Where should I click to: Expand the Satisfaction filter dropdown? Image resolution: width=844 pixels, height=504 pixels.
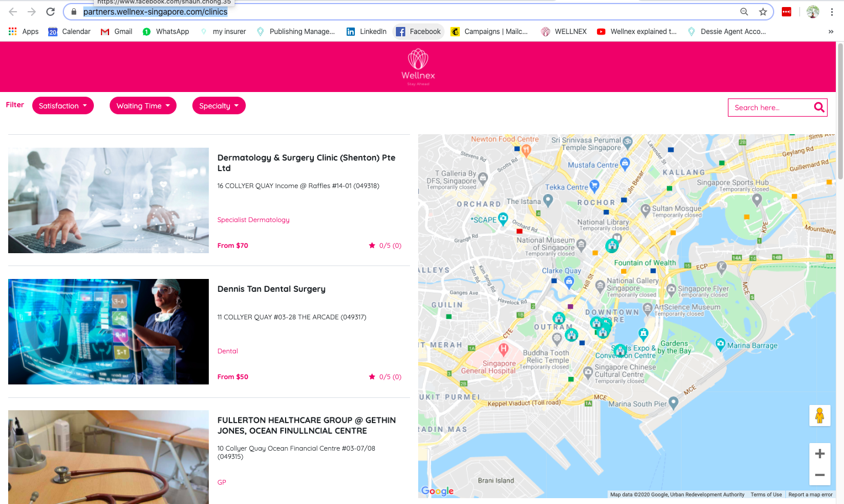pos(63,105)
